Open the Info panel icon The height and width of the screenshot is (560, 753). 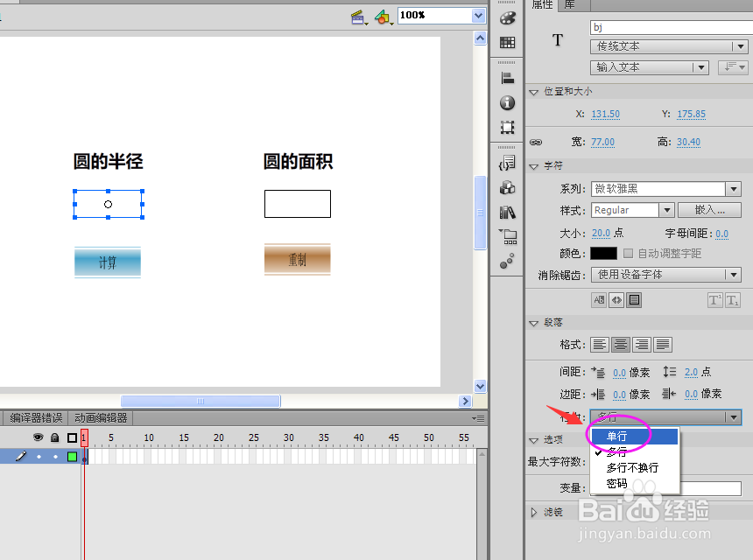(507, 102)
